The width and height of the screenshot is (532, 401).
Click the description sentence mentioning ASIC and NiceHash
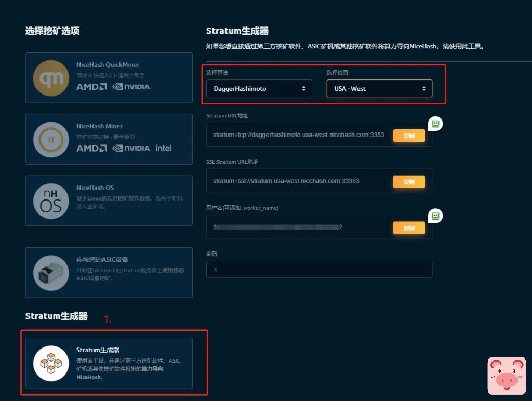[345, 46]
